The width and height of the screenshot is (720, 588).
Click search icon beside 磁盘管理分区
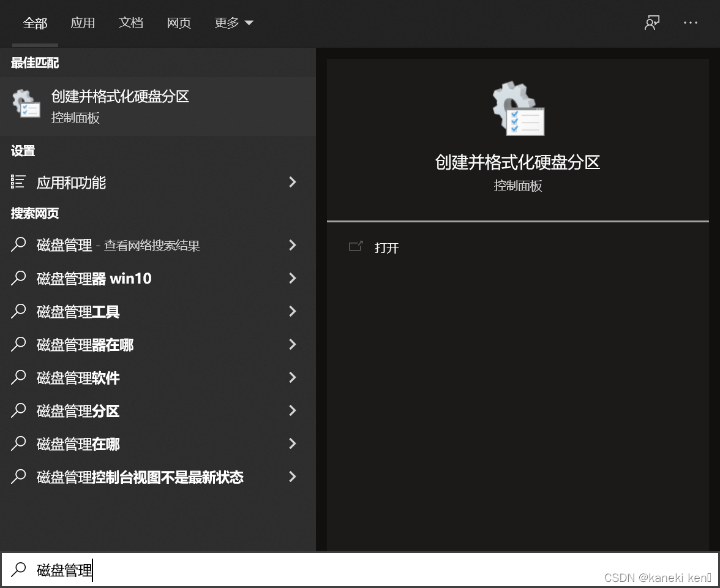[x=18, y=410]
